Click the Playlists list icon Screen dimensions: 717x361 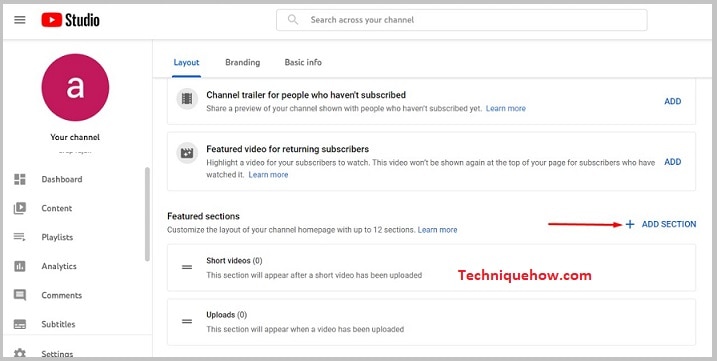(20, 237)
